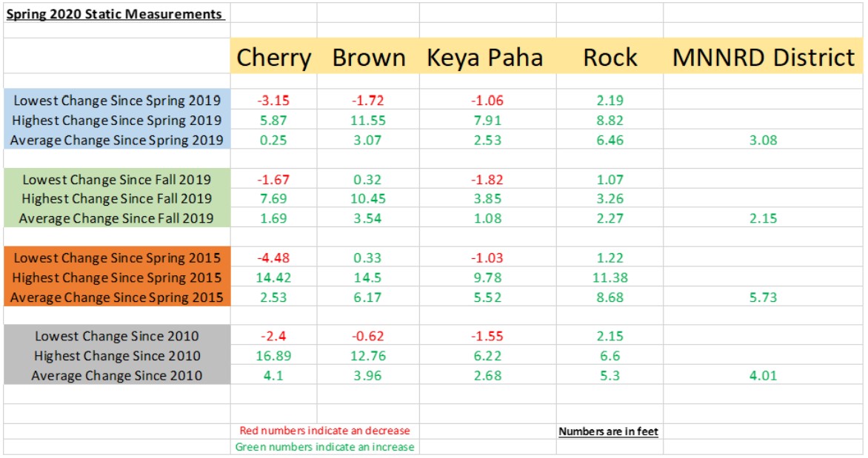Select the Lowest Change Since Spring 2019 label
The image size is (868, 458).
pos(118,100)
